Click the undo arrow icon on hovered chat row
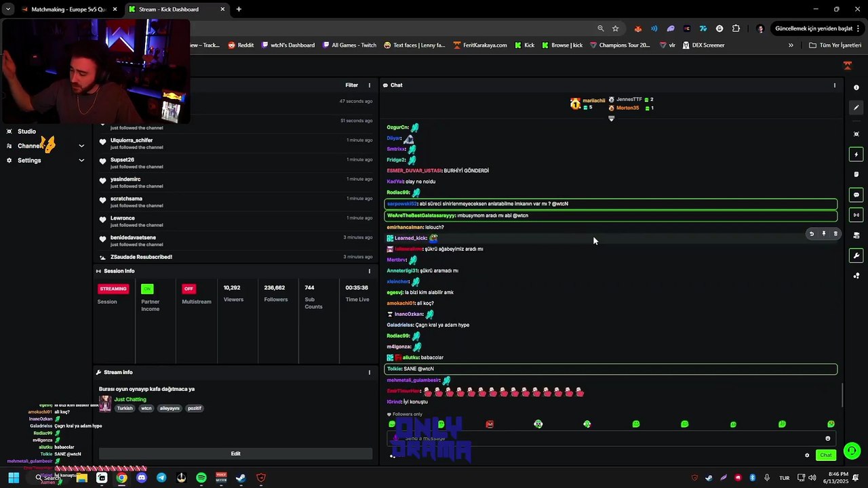868x488 pixels. tap(812, 234)
